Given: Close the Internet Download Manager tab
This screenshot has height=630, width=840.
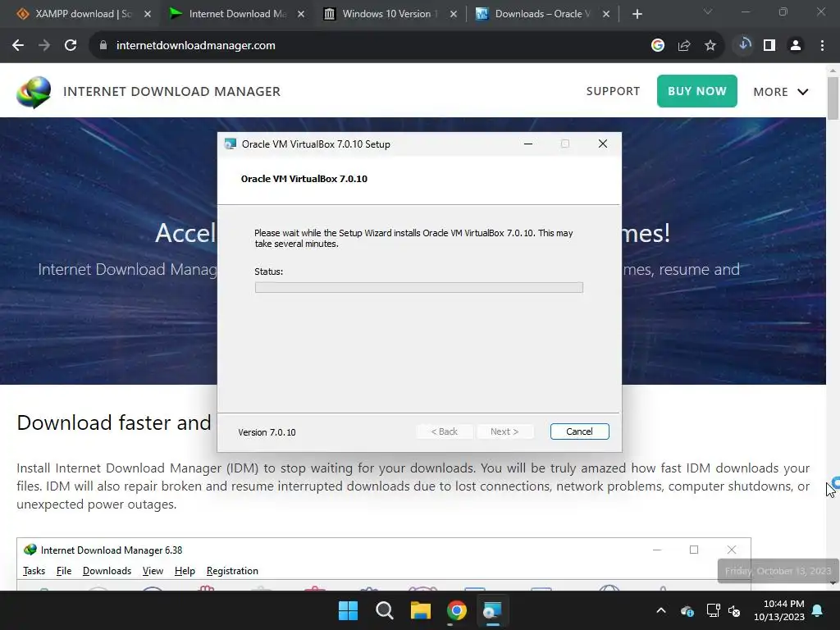Looking at the screenshot, I should (301, 14).
